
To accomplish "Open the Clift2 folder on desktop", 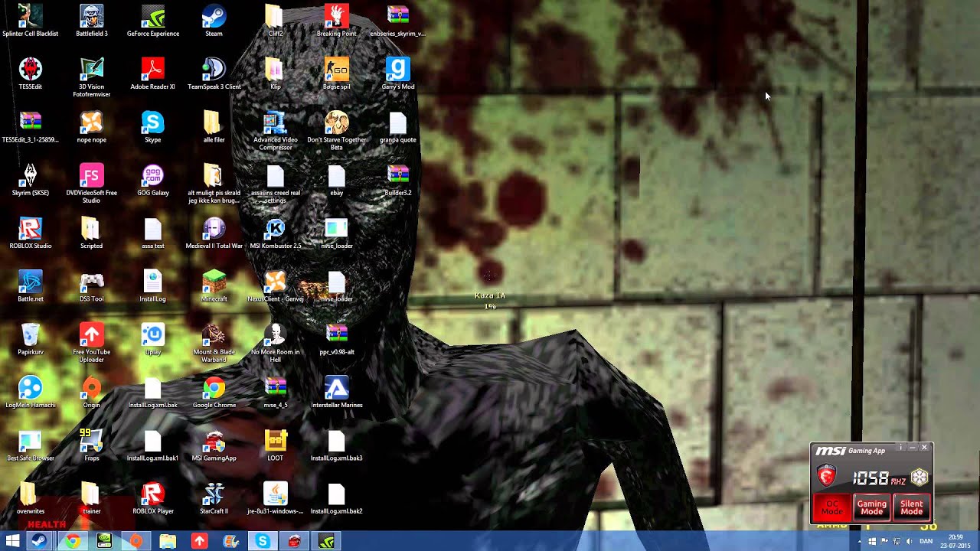I will pos(275,21).
